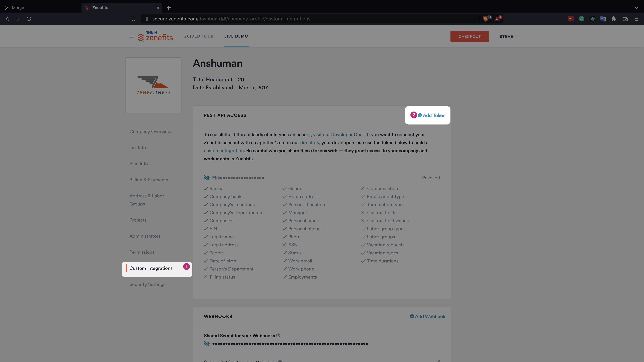Click the Total Headcount value 20
644x362 pixels.
click(x=241, y=79)
